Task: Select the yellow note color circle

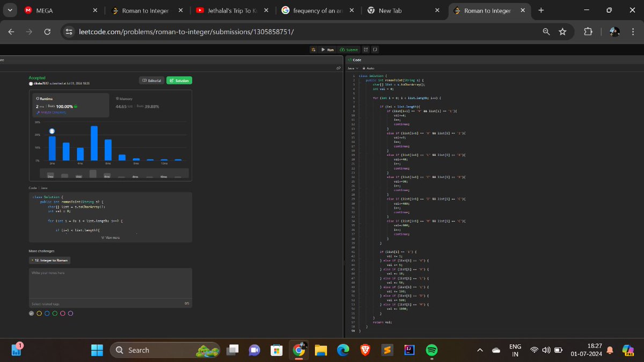Action: coord(39,313)
